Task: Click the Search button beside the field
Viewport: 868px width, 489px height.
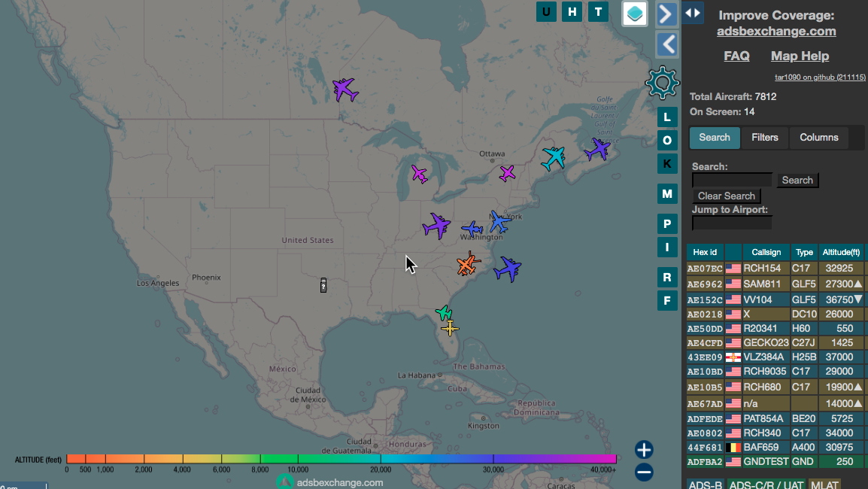Action: 797,180
